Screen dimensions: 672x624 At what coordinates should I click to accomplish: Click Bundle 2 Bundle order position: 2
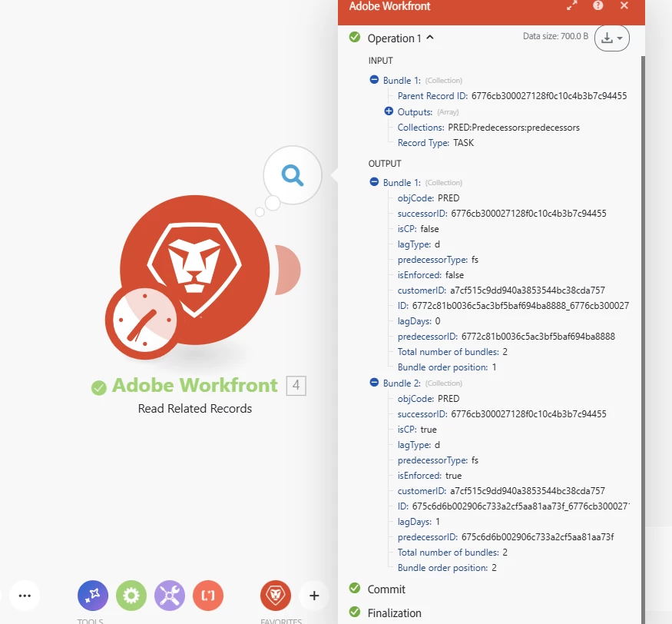coord(447,568)
